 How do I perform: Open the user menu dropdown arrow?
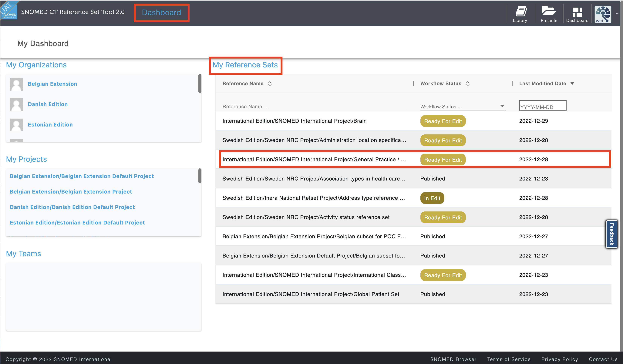tap(617, 14)
